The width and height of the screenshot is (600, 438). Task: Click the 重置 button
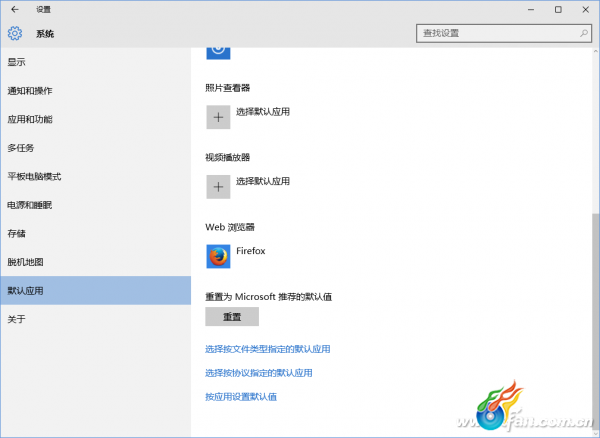coord(232,316)
